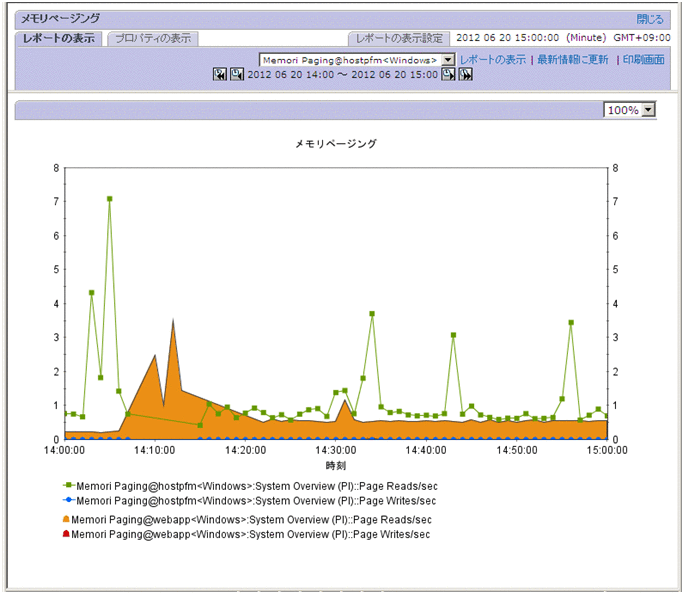685x595 pixels.
Task: Click hostpfm Page Reads/sec legend label
Action: [256, 485]
